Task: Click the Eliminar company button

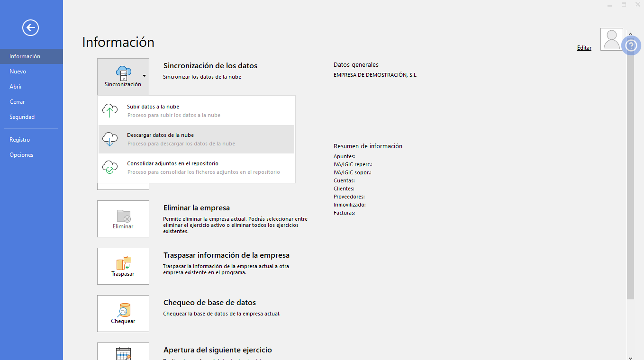Action: point(123,219)
